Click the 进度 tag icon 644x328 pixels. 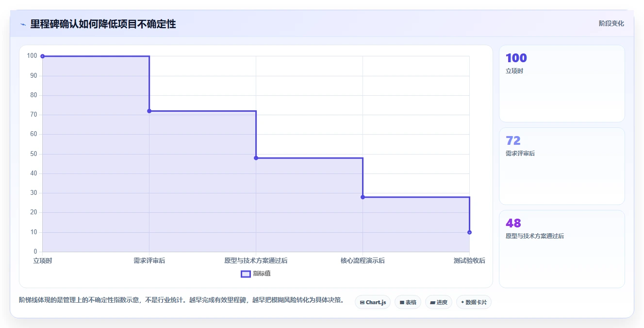coord(432,302)
